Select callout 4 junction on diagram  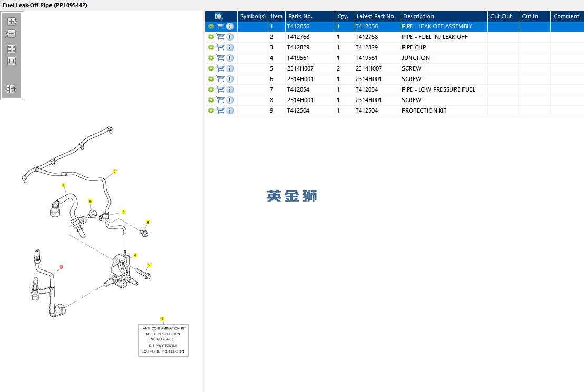pos(135,255)
